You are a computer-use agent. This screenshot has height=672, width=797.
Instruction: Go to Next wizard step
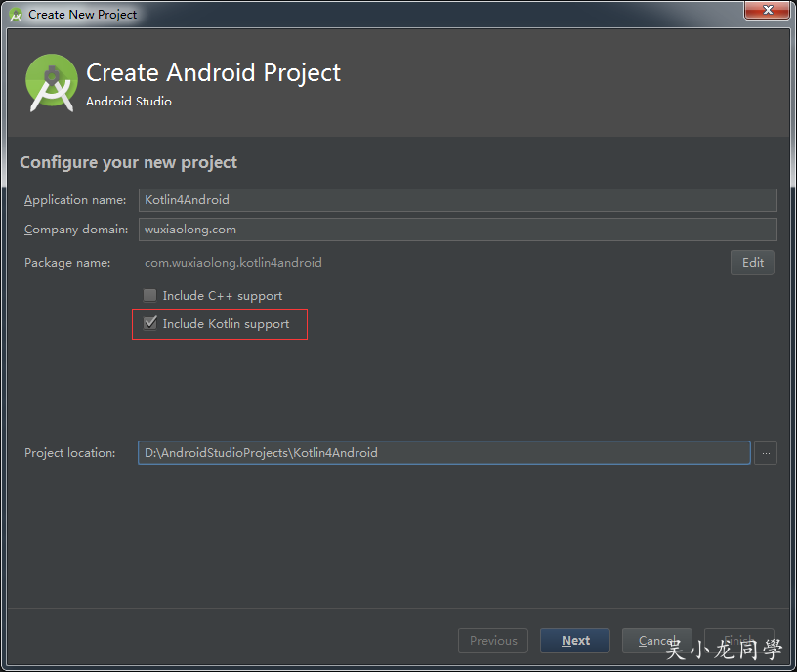575,641
